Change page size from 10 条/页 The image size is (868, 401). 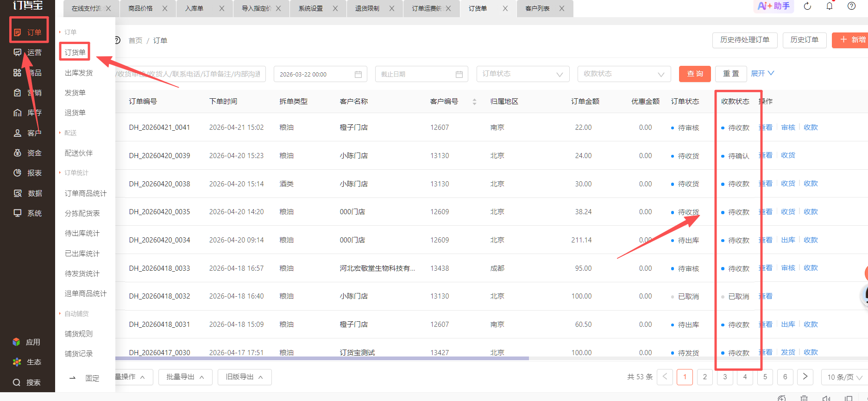click(844, 377)
